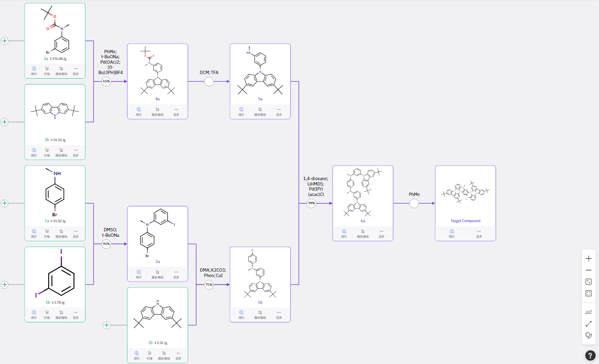Toggle route direction with swap arrows icon
The height and width of the screenshot is (364, 599).
click(x=588, y=312)
